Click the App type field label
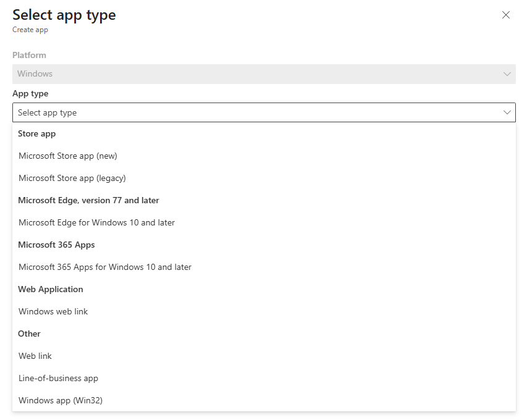This screenshot has height=420, width=527. coord(30,94)
